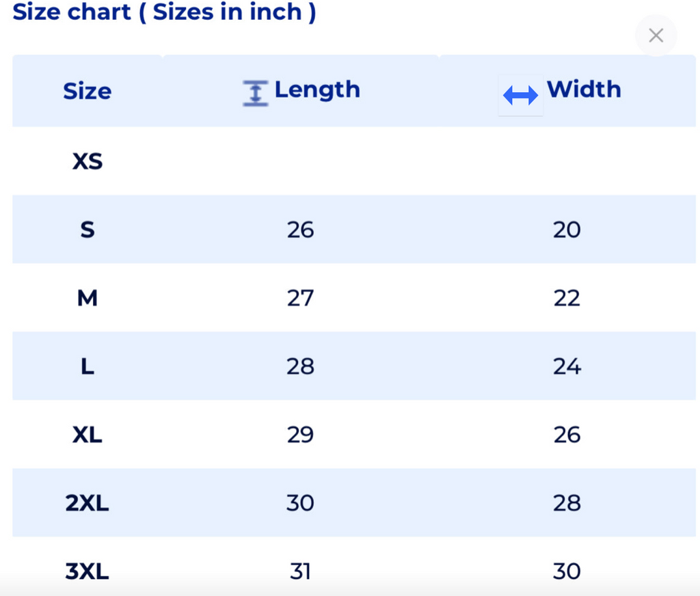
Task: Select the M size row label
Action: click(x=87, y=298)
